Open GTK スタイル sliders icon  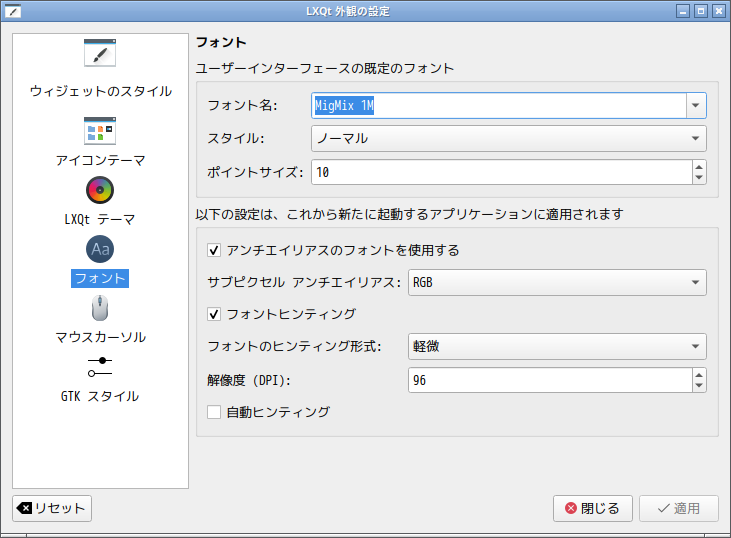[100, 367]
